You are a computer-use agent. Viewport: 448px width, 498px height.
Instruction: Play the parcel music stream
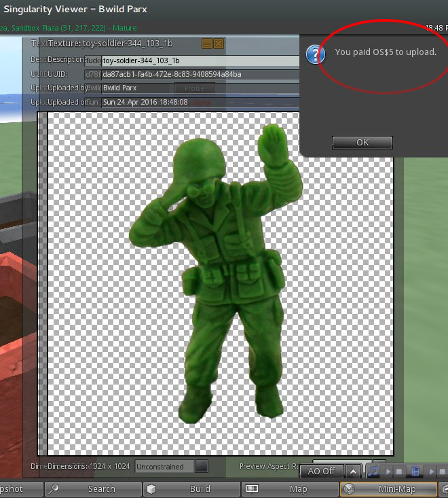pos(388,472)
